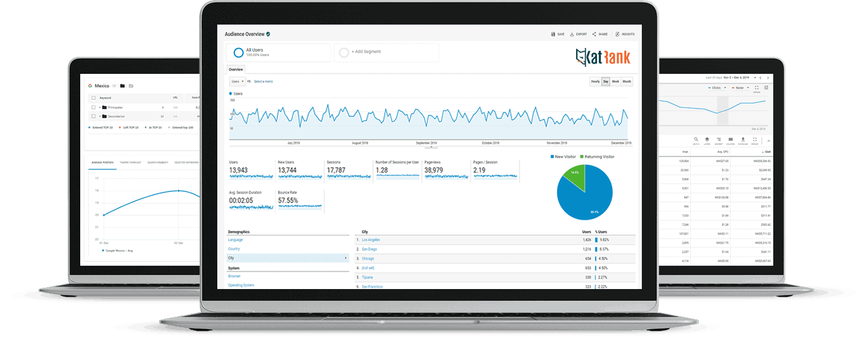Check the Keyword header checkbox

coord(93,98)
